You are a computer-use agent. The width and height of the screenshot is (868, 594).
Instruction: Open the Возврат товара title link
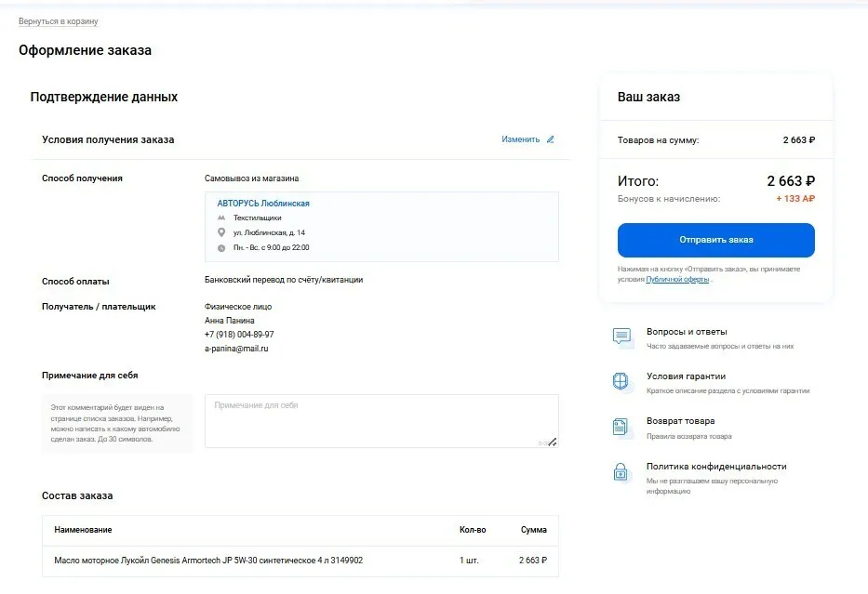[x=680, y=421]
